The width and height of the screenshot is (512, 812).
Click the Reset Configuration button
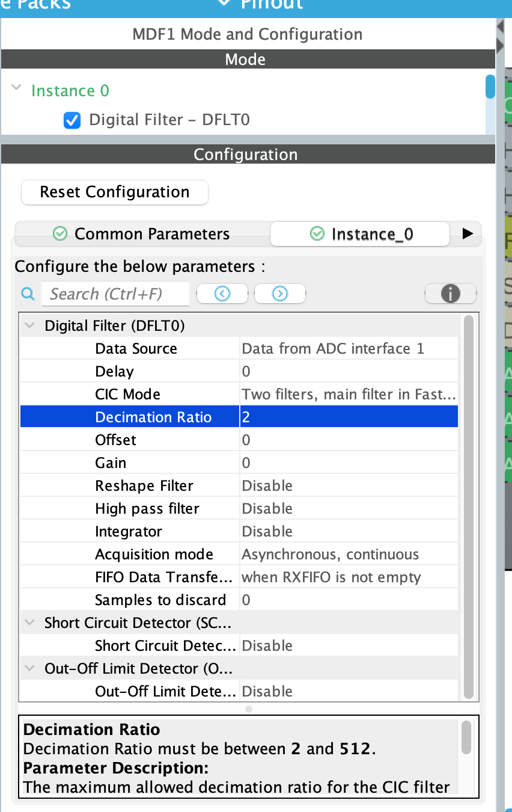(x=114, y=192)
